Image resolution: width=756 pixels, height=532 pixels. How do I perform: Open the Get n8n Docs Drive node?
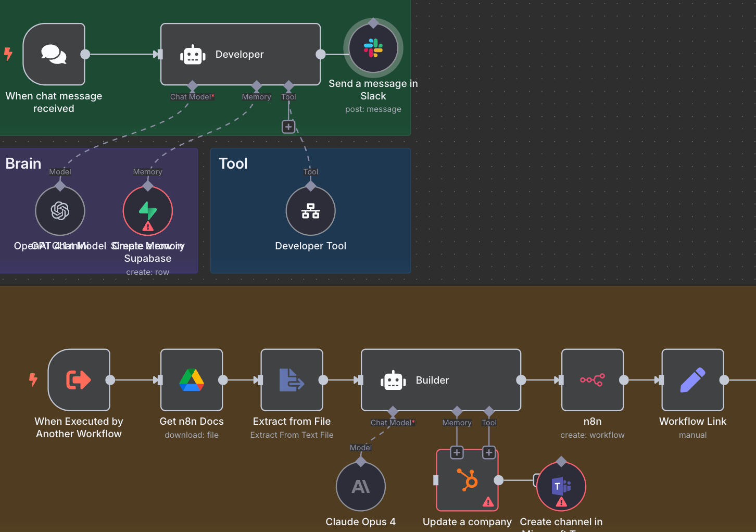[192, 380]
